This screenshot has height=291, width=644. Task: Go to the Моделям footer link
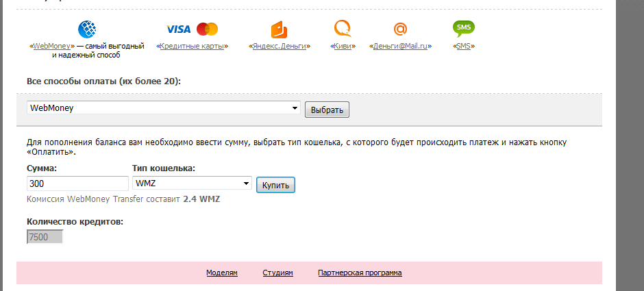coord(222,273)
